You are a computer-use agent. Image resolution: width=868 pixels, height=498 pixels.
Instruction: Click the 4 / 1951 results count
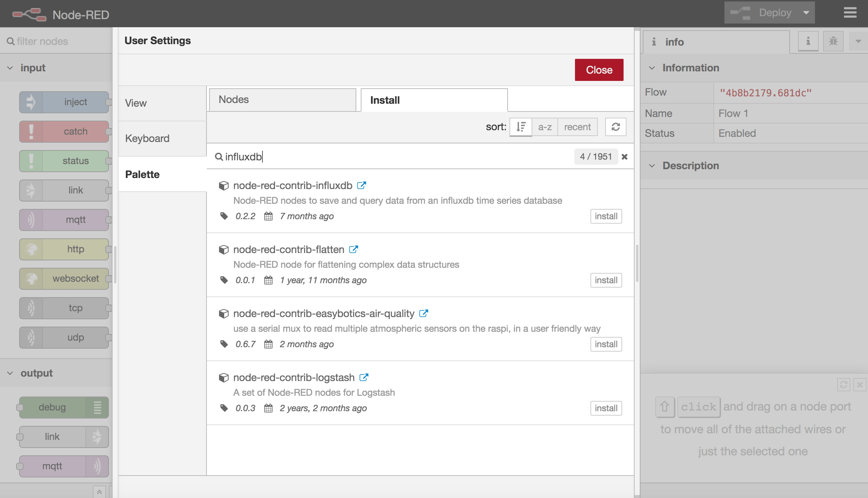click(596, 157)
